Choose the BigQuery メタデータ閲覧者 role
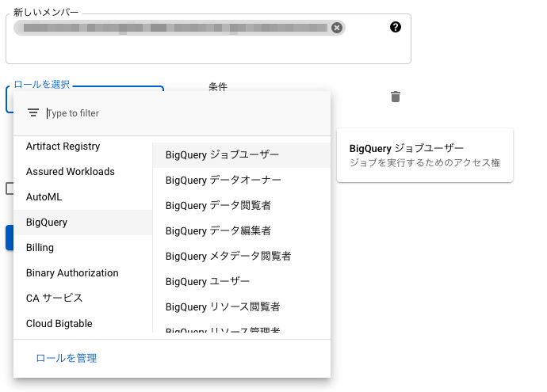The width and height of the screenshot is (547, 392). pyautogui.click(x=242, y=257)
